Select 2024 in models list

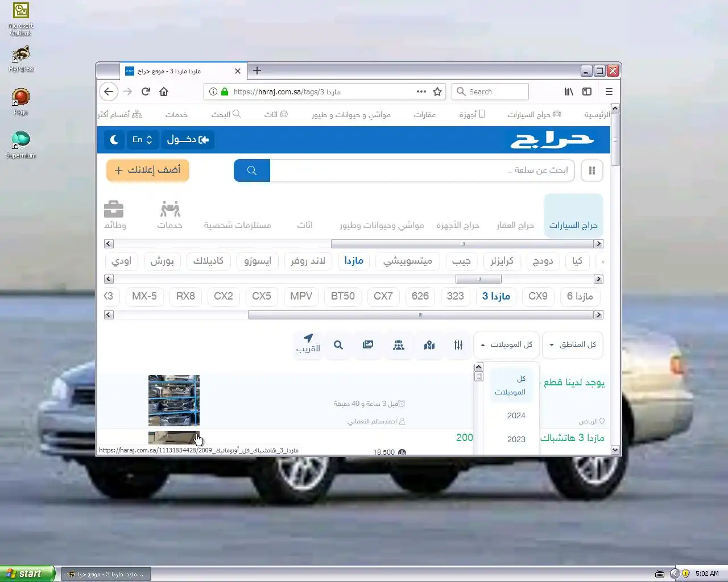click(516, 415)
